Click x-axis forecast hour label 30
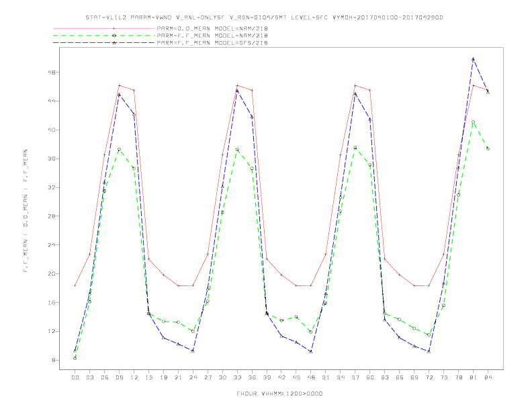Image resolution: width=532 pixels, height=411 pixels. [x=222, y=377]
